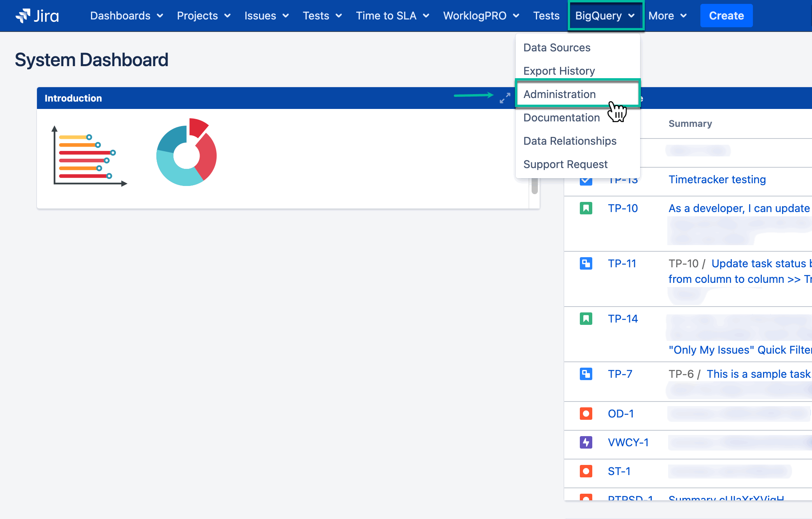Screen dimensions: 812x519
Task: Expand the Introduction gadget to fullscreen
Action: click(x=504, y=98)
